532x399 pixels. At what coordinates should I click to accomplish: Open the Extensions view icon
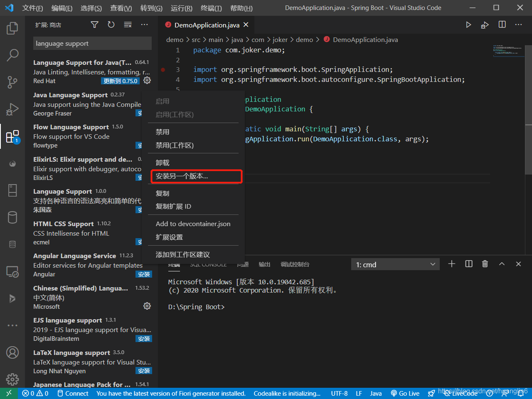pos(12,137)
